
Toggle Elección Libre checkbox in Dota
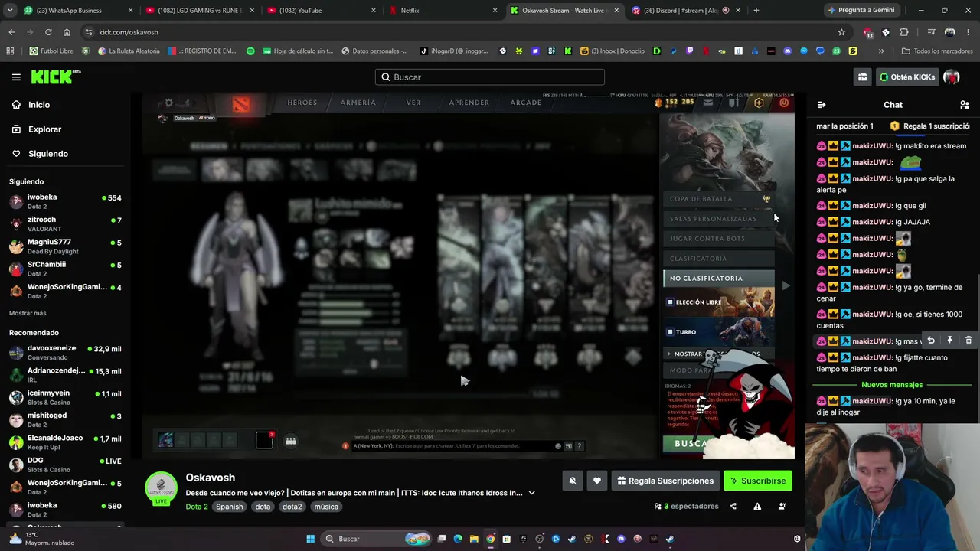click(670, 302)
